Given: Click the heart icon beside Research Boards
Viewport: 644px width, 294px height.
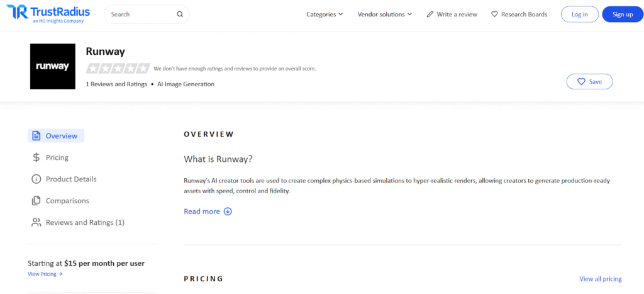Looking at the screenshot, I should [x=494, y=14].
